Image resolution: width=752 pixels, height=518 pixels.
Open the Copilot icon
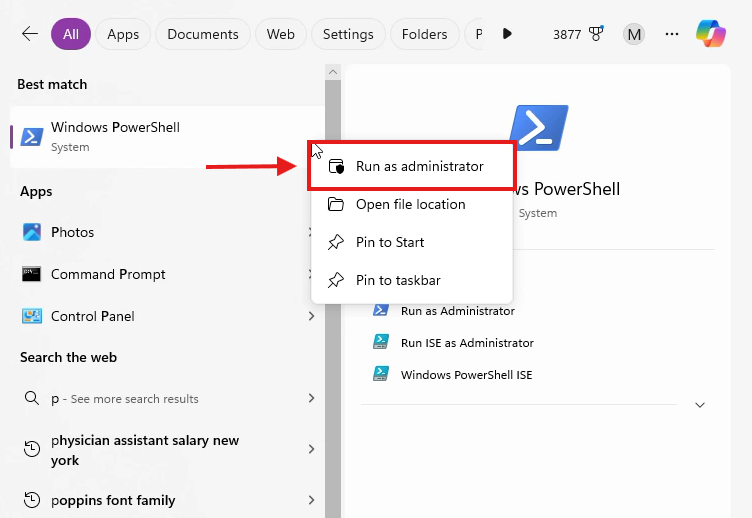[x=711, y=34]
